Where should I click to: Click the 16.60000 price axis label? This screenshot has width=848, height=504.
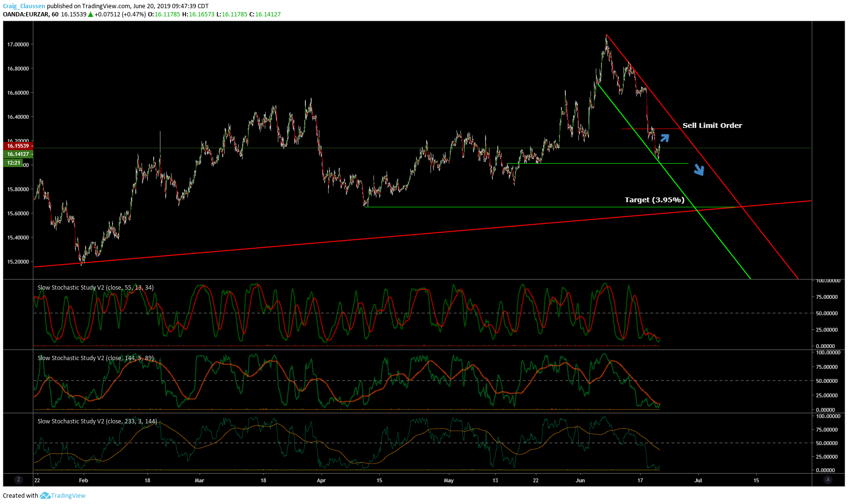(18, 93)
